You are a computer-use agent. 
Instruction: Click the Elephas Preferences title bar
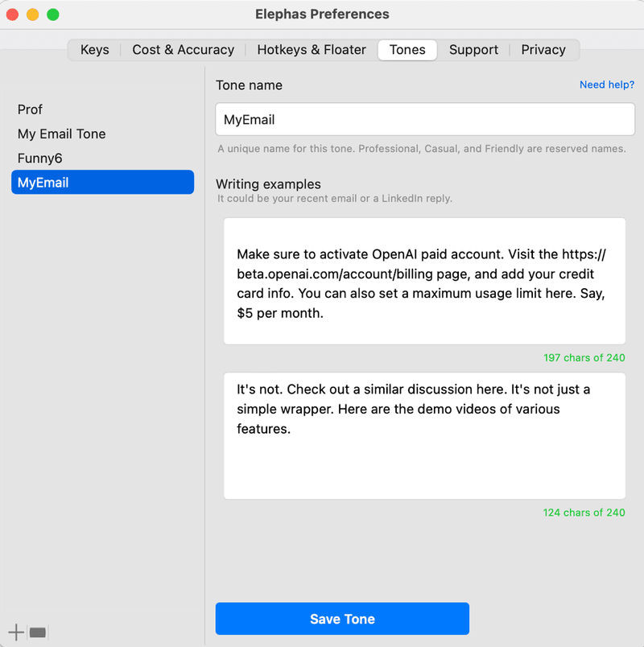(x=322, y=14)
